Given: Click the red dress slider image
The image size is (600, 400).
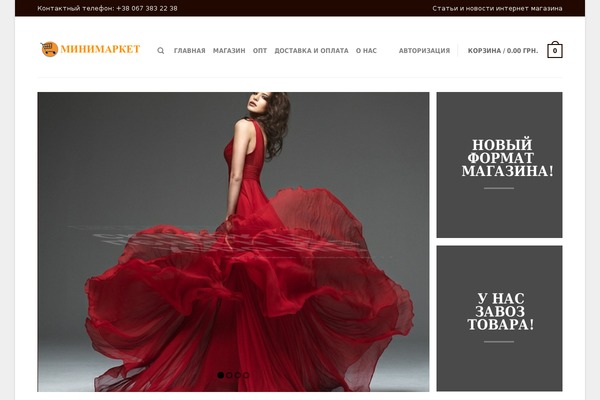Looking at the screenshot, I should coord(233,242).
